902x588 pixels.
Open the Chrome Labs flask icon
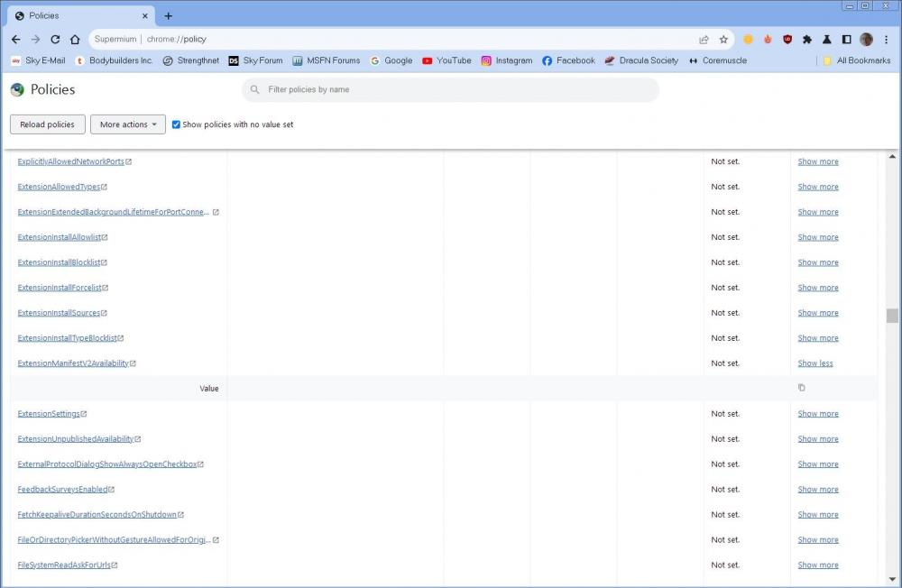[826, 40]
